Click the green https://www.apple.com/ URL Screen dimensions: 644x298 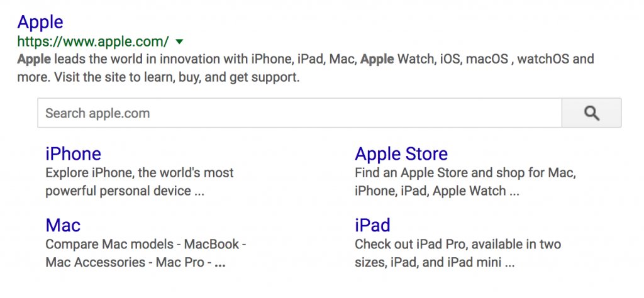click(93, 42)
